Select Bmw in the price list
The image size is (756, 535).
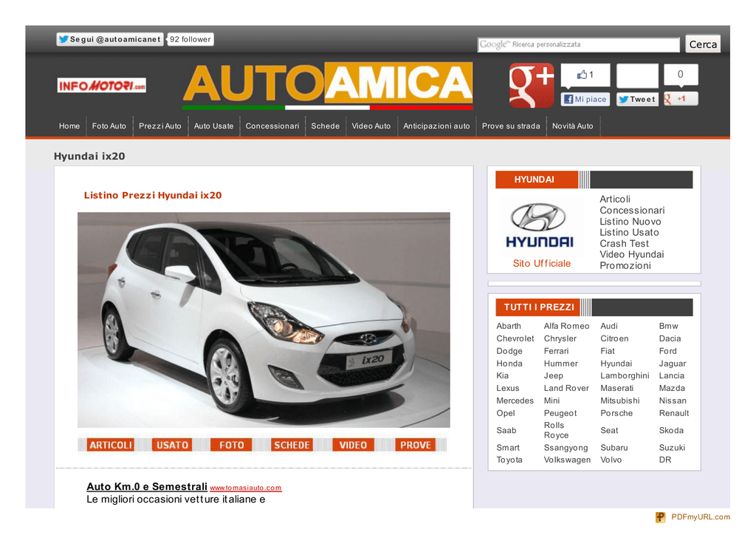(x=668, y=326)
